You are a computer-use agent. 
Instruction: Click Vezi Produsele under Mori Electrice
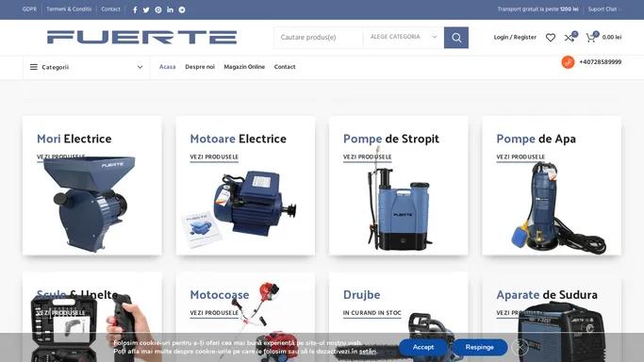click(x=60, y=157)
